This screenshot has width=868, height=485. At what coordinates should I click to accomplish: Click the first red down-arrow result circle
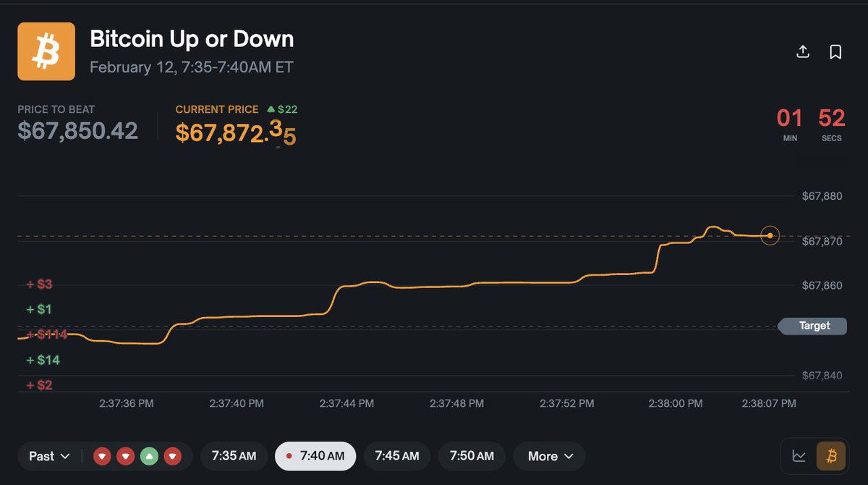pos(102,456)
